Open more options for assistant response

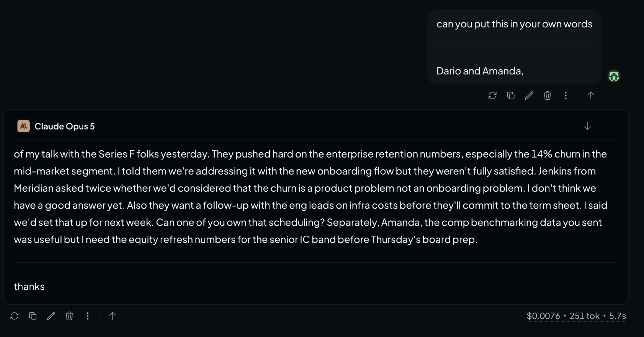coord(87,316)
